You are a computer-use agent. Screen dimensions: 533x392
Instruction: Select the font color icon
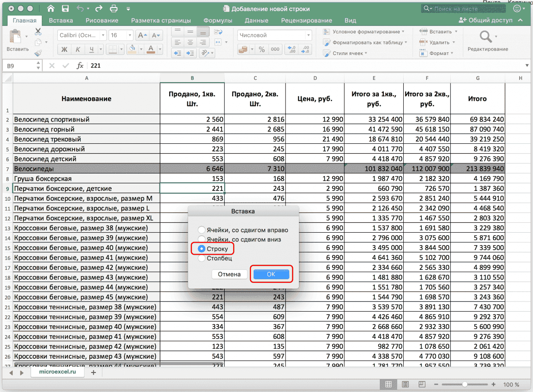150,49
